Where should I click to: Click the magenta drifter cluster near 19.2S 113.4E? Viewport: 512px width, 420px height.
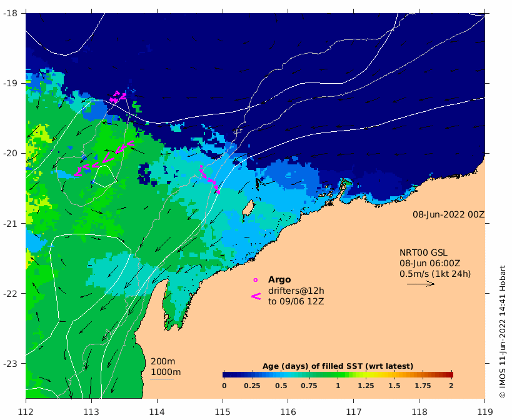tap(118, 97)
